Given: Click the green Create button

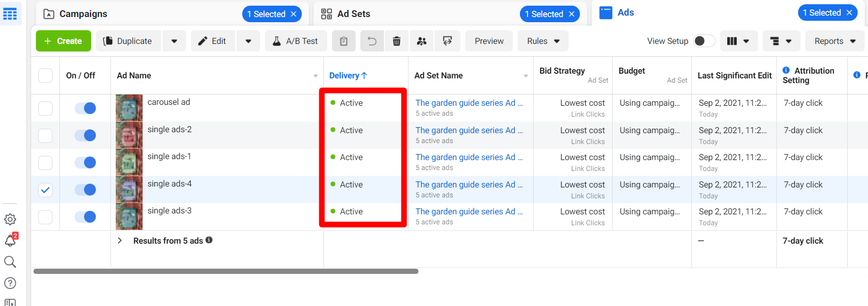Looking at the screenshot, I should 63,41.
